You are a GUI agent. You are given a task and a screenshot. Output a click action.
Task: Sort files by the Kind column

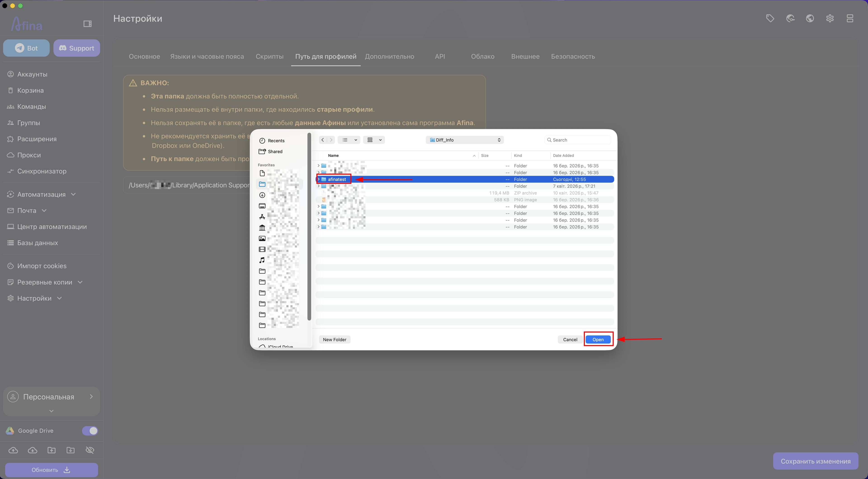[518, 155]
